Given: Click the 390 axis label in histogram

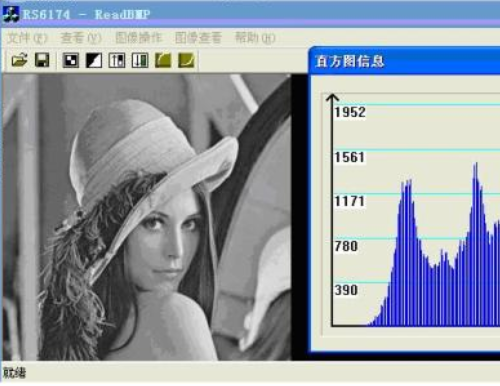Looking at the screenshot, I should [x=346, y=290].
